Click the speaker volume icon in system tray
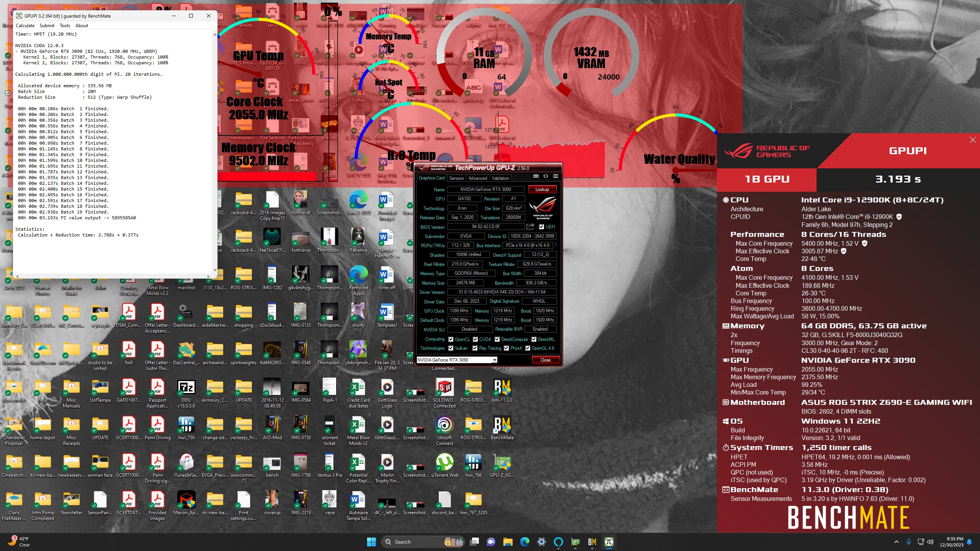Image resolution: width=980 pixels, height=551 pixels. (x=930, y=542)
